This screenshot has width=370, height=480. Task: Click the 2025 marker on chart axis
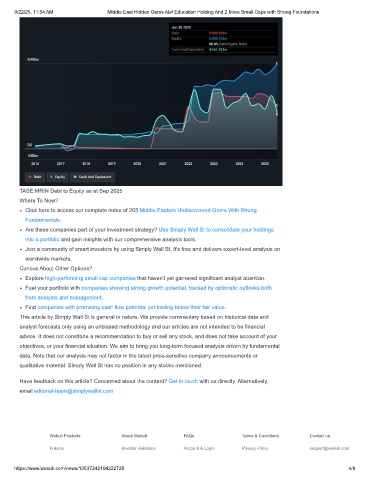tap(265, 164)
